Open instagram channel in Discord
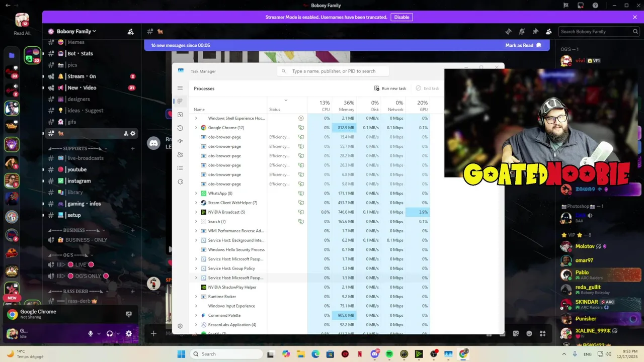Screen dimensions: 644x362 point(92,181)
